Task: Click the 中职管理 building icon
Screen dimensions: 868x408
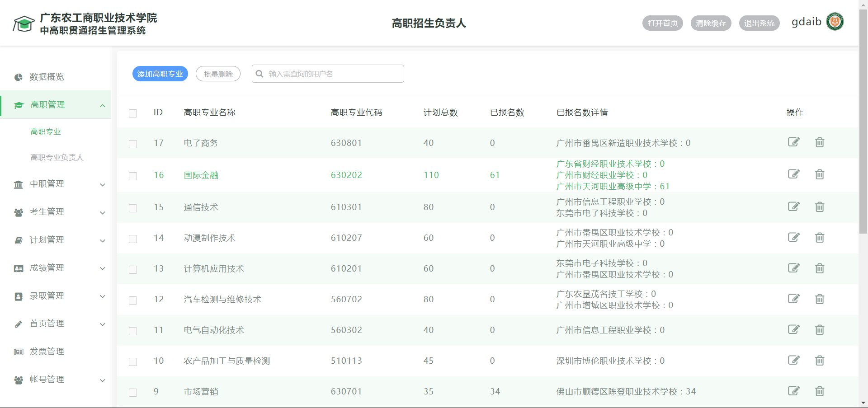Action: [x=19, y=184]
